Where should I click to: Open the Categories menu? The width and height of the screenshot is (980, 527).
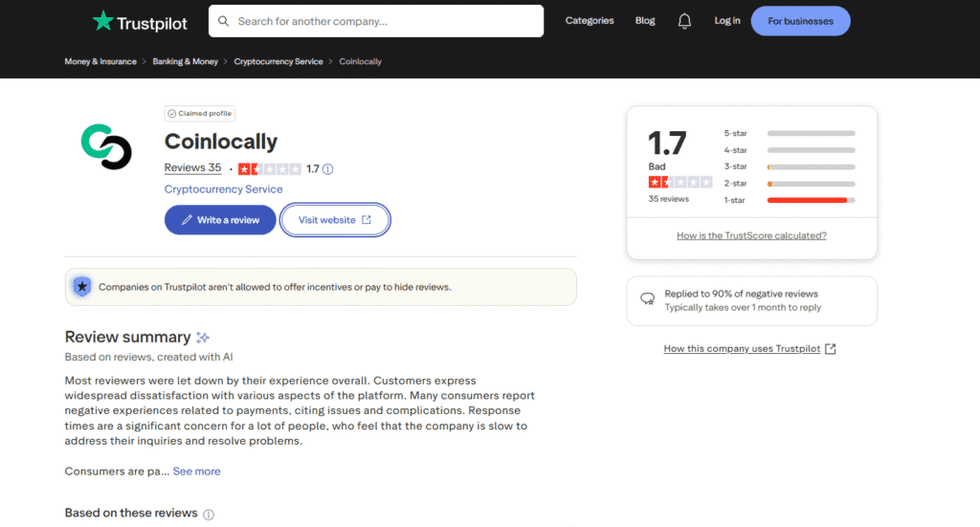(x=590, y=21)
